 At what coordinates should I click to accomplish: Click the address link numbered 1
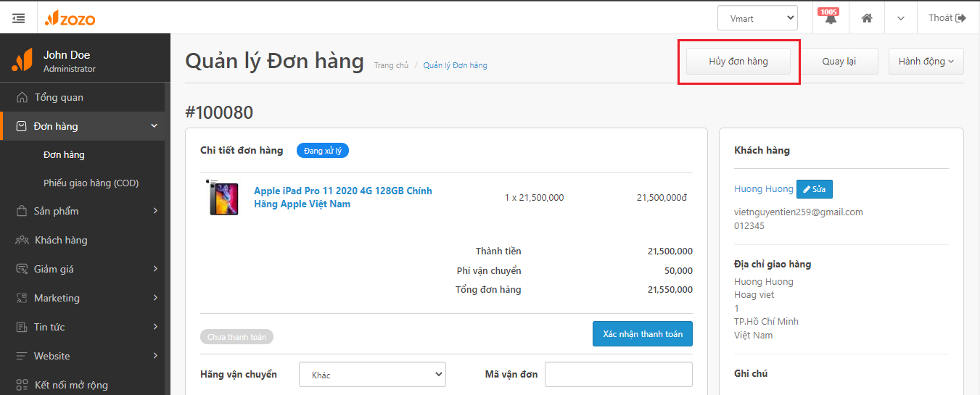[737, 308]
